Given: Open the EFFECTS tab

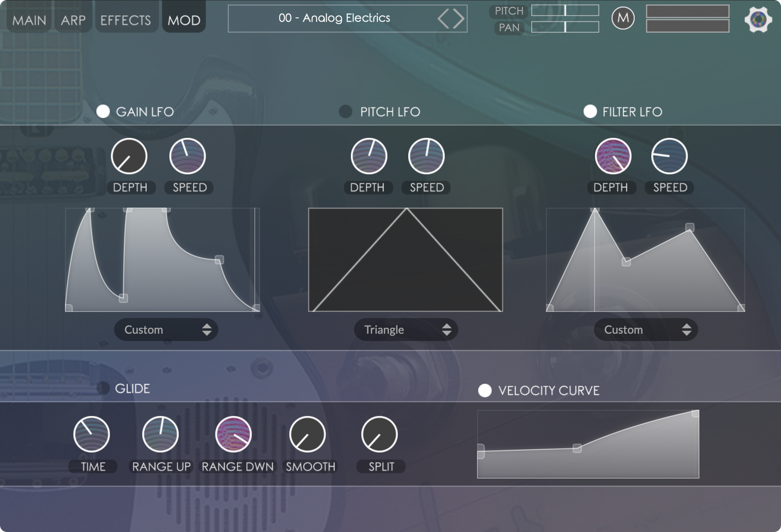Looking at the screenshot, I should point(125,20).
